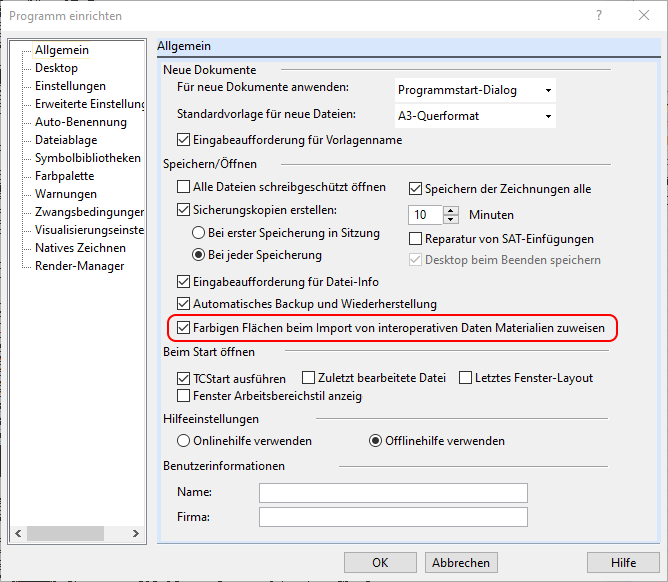The image size is (668, 582).
Task: Toggle 'Eingabeaufforderung für Datei-Info' checkbox
Action: pos(183,282)
